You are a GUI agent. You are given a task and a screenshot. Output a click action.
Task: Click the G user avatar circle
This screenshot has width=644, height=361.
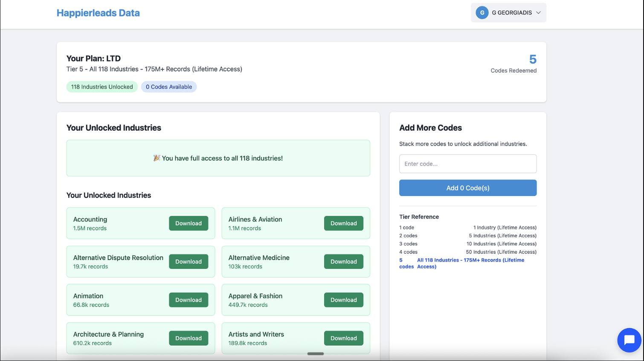pyautogui.click(x=482, y=13)
